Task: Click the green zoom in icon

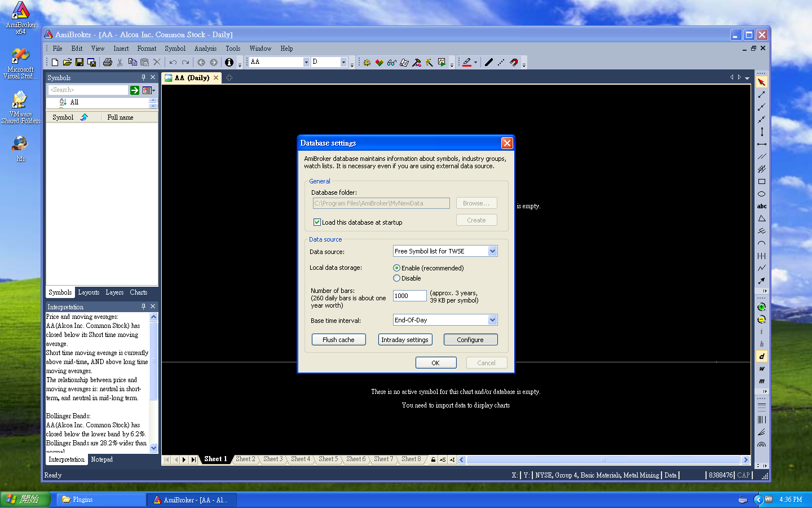Action: tap(762, 307)
